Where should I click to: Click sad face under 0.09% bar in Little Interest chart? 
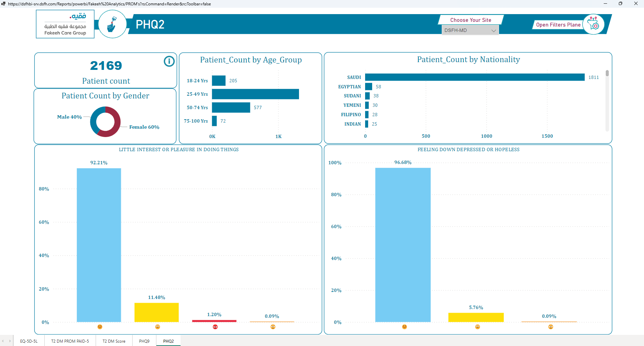(x=273, y=327)
